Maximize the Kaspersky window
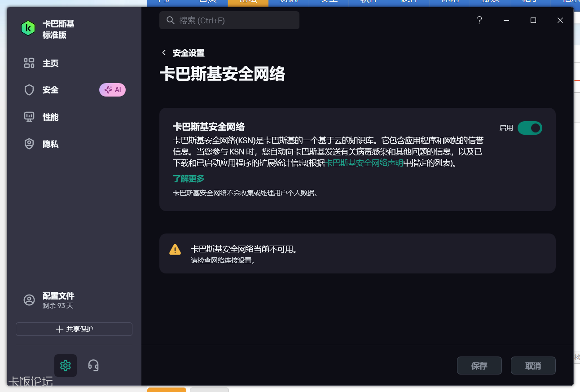The height and width of the screenshot is (392, 580). [x=533, y=20]
